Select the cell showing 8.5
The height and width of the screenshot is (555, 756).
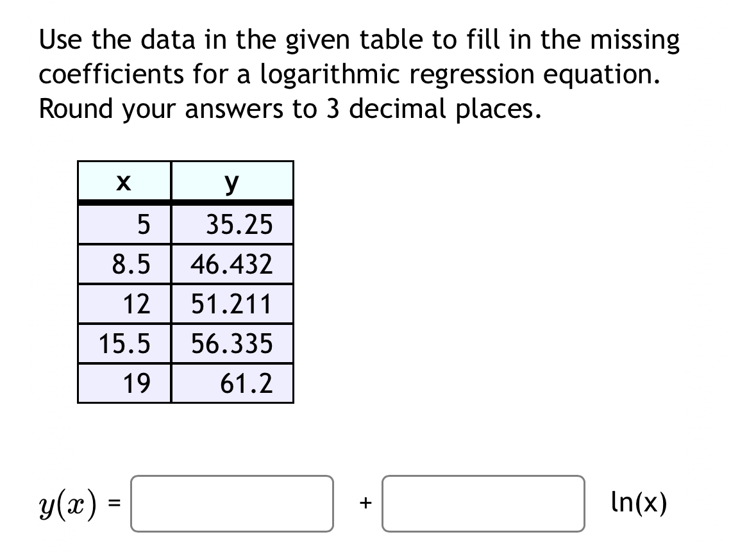tap(123, 264)
